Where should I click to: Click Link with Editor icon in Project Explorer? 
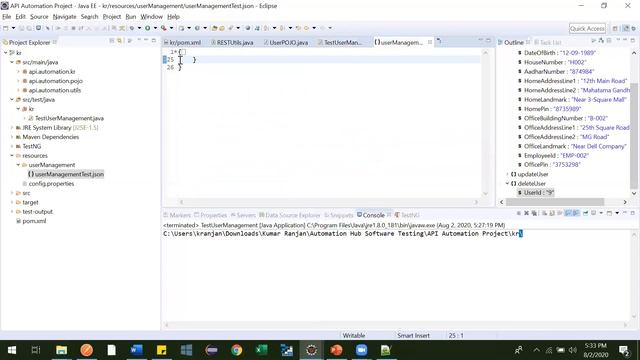119,41
